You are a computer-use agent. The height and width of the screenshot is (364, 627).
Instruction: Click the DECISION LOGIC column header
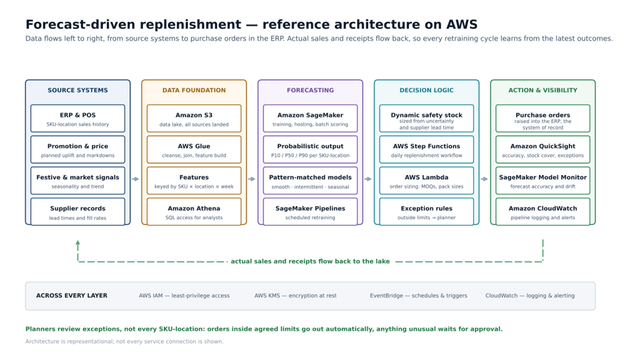pos(426,90)
